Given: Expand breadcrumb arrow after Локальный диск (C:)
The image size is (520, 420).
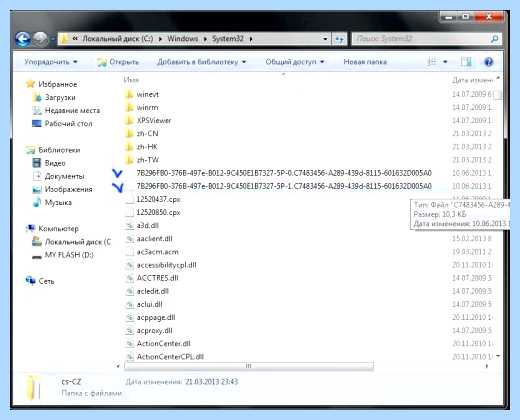Looking at the screenshot, I should 160,39.
